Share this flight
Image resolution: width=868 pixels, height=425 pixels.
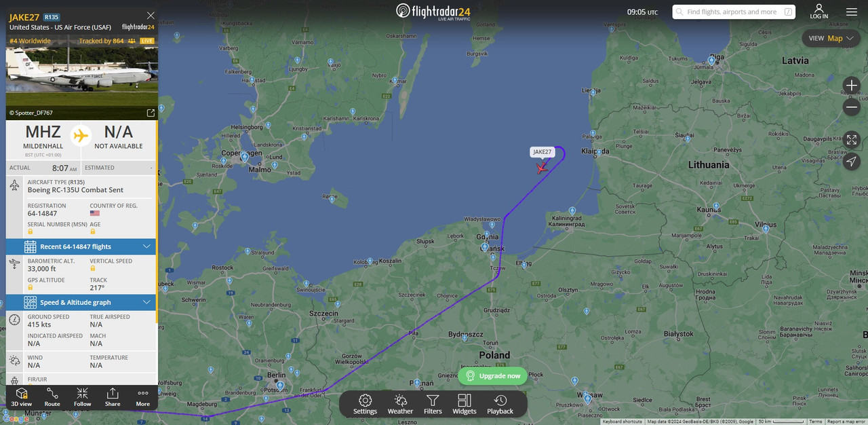click(113, 397)
